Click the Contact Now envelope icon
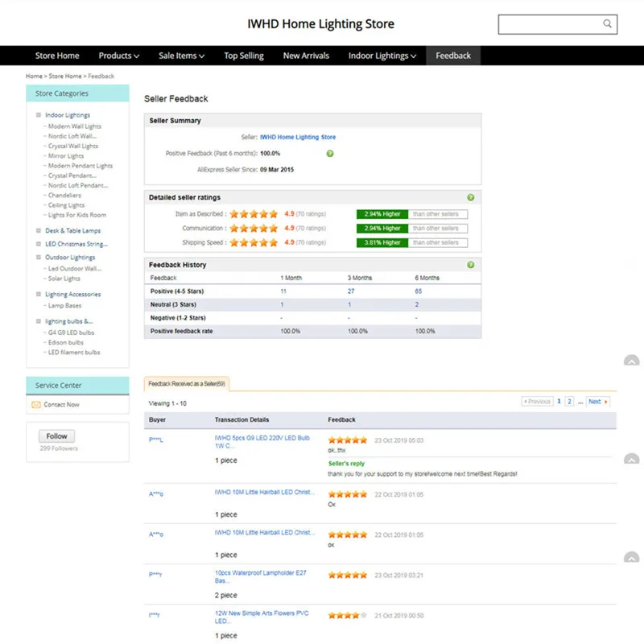 36,405
